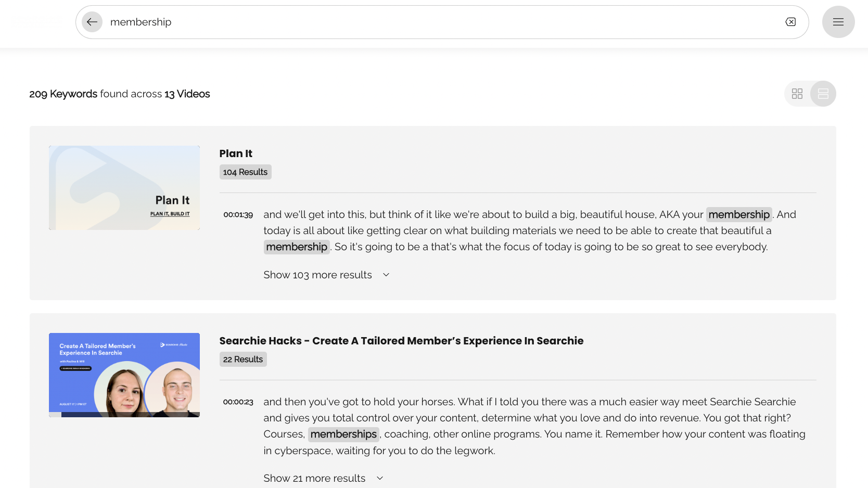The height and width of the screenshot is (488, 868).
Task: Switch to list view layout
Action: [x=823, y=94]
